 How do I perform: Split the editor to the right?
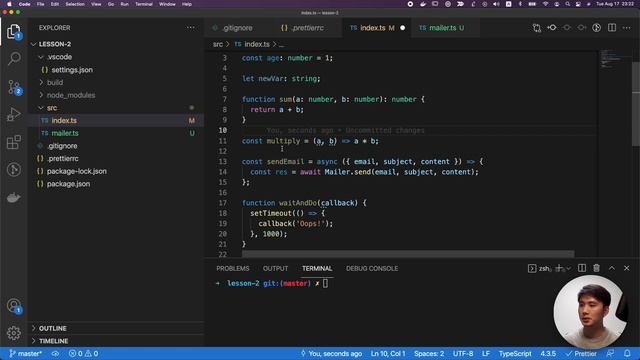pyautogui.click(x=612, y=28)
